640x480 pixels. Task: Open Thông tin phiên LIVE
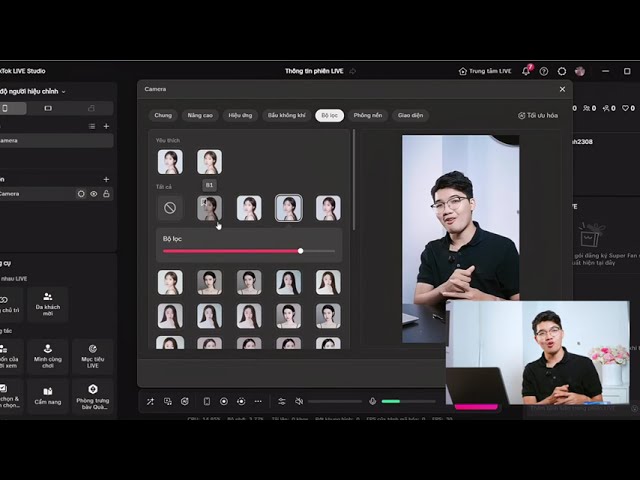[314, 71]
